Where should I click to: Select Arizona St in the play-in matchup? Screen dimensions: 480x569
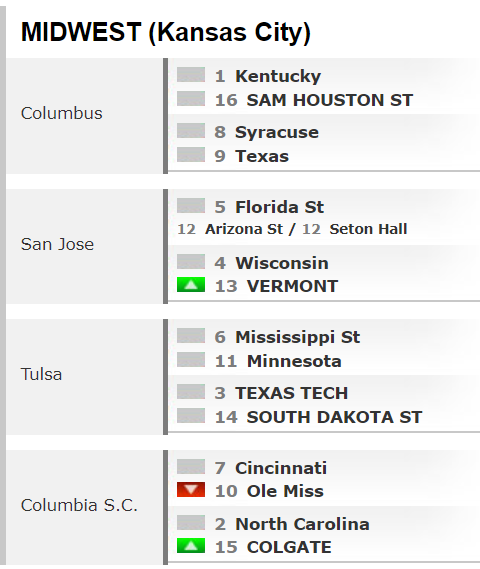tap(244, 229)
